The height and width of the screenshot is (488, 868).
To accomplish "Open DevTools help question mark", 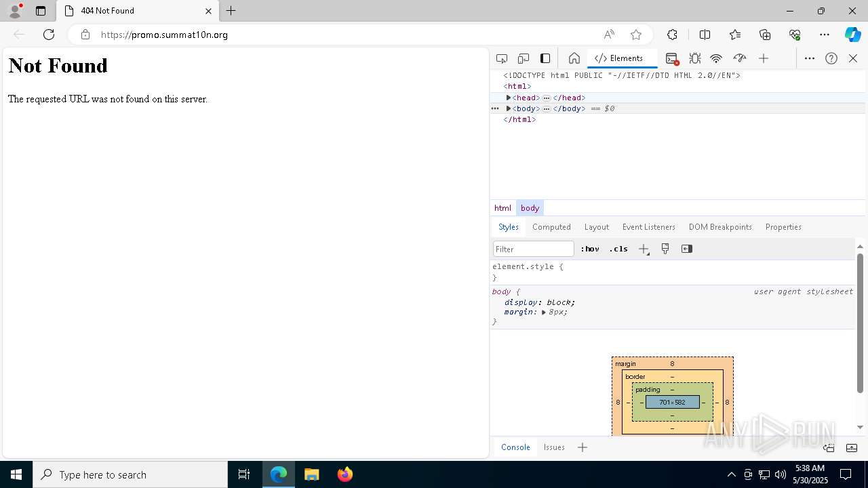I will click(x=831, y=58).
